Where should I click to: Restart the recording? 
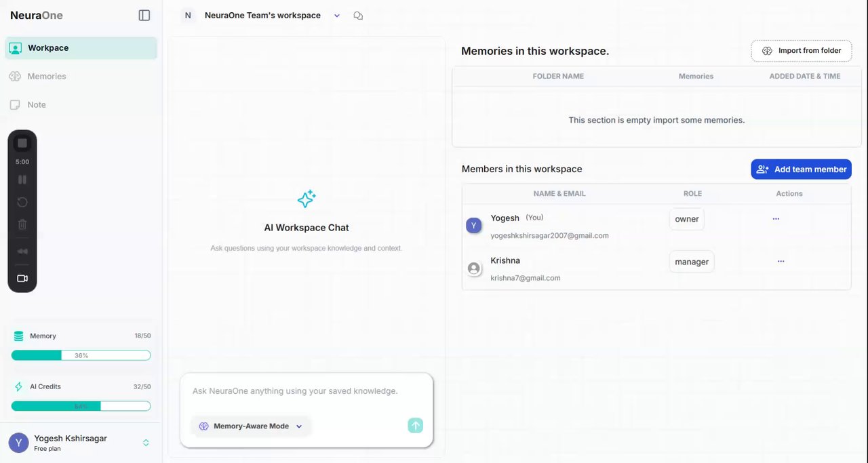click(22, 202)
